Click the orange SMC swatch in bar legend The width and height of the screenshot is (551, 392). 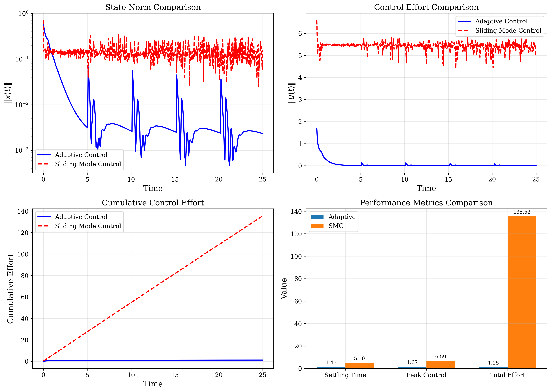click(x=317, y=226)
